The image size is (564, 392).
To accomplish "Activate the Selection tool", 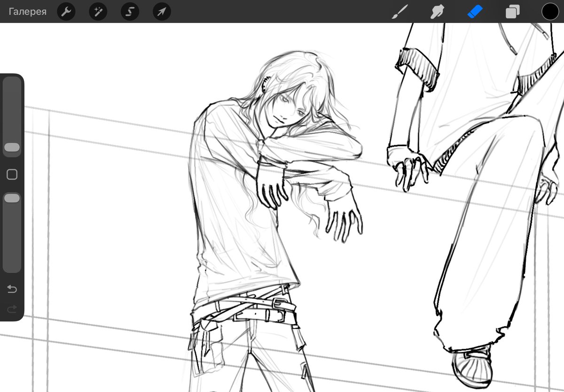I will click(130, 12).
